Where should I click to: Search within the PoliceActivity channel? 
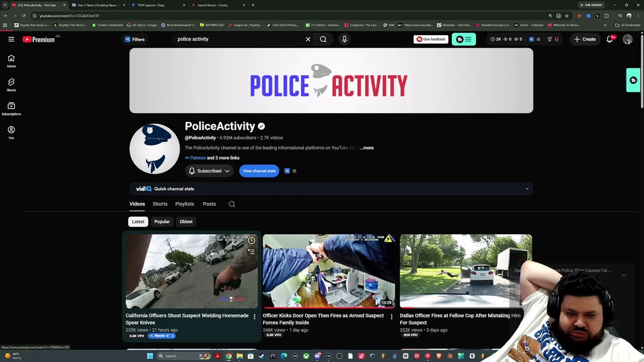tap(232, 204)
